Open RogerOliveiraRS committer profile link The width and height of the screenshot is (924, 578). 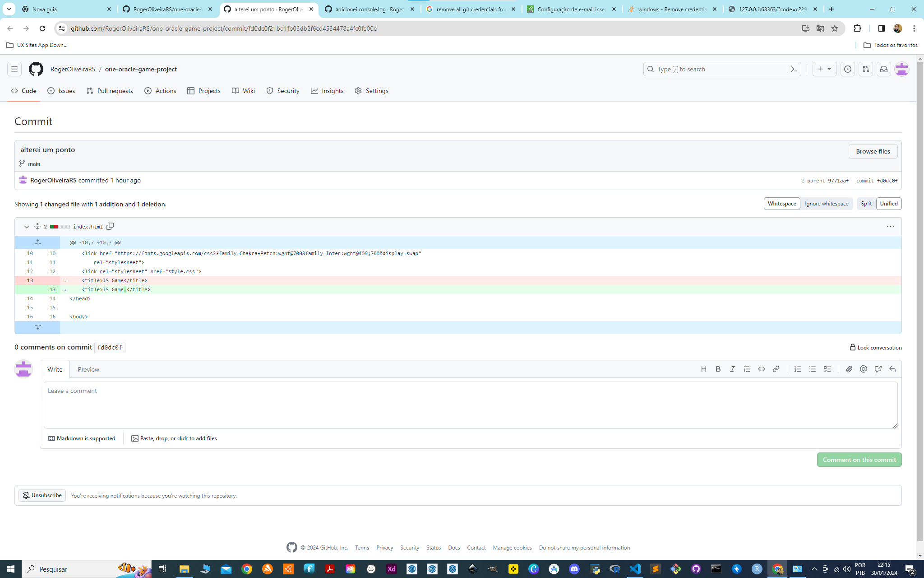tap(53, 180)
